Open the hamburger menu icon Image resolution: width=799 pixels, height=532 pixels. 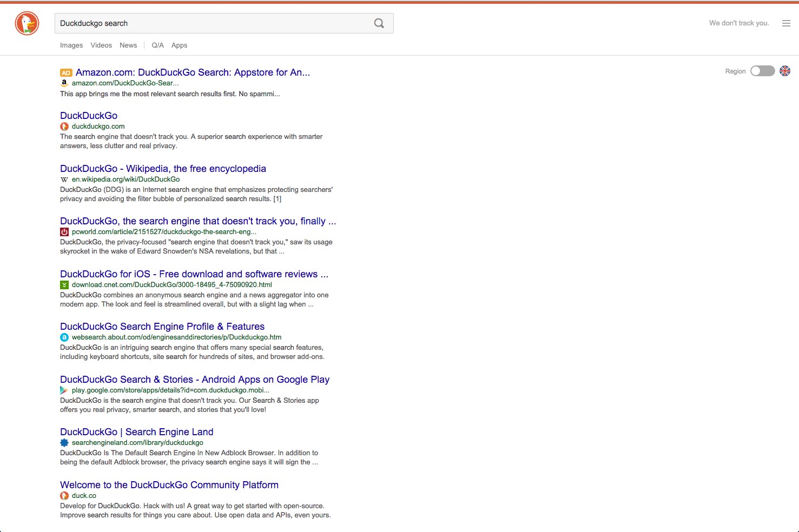click(786, 23)
